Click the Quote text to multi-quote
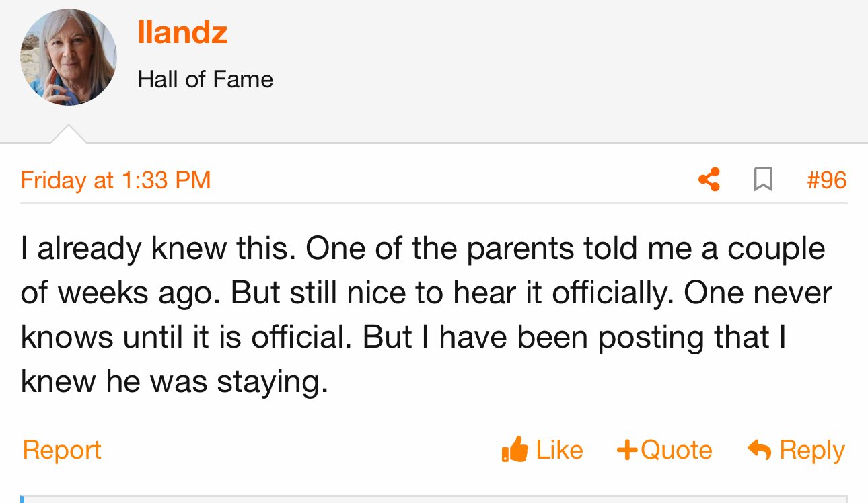This screenshot has width=868, height=503. pyautogui.click(x=676, y=450)
